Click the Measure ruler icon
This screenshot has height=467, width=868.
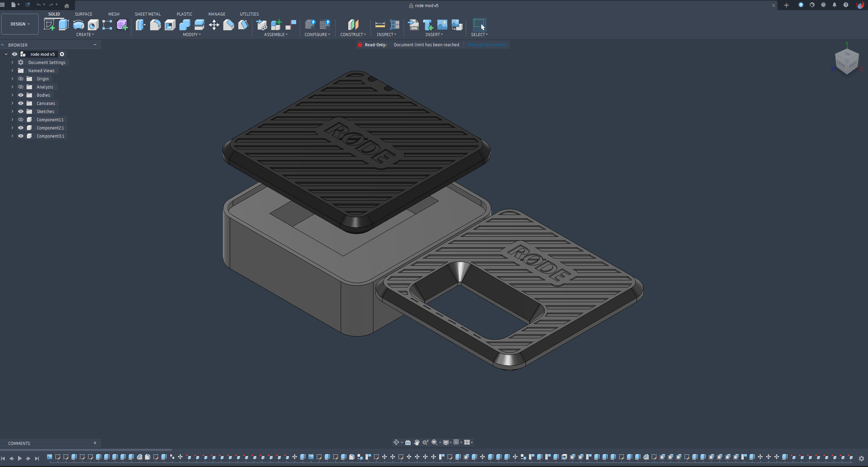coord(380,25)
